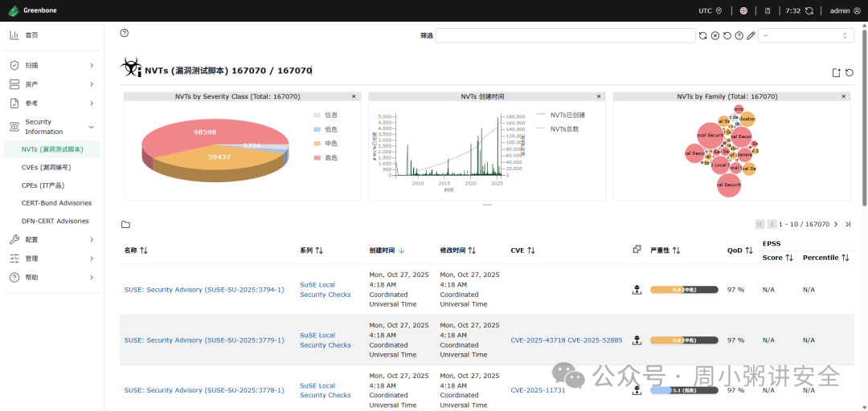The height and width of the screenshot is (411, 868).
Task: Click the 筛选 filter input field
Action: pyautogui.click(x=565, y=35)
